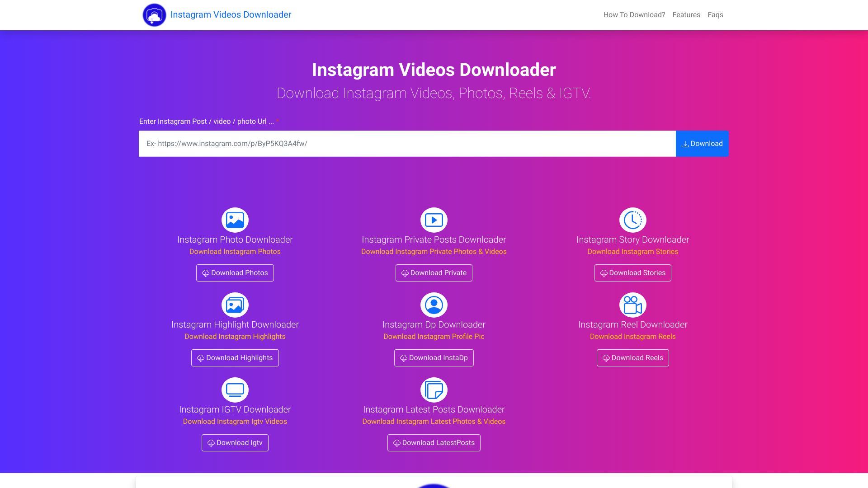Click 'Download Instagram Private Photos & Videos' text

point(434,252)
